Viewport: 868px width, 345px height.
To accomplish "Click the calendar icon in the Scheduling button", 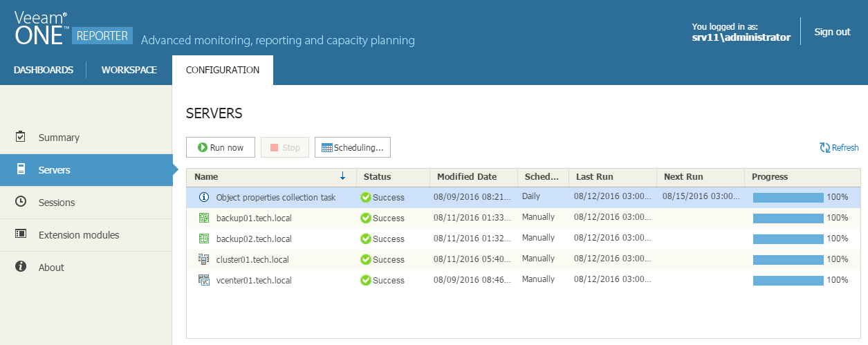I will pyautogui.click(x=326, y=147).
